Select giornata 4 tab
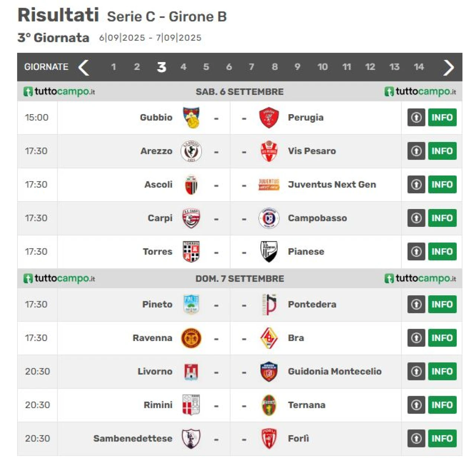 point(183,67)
